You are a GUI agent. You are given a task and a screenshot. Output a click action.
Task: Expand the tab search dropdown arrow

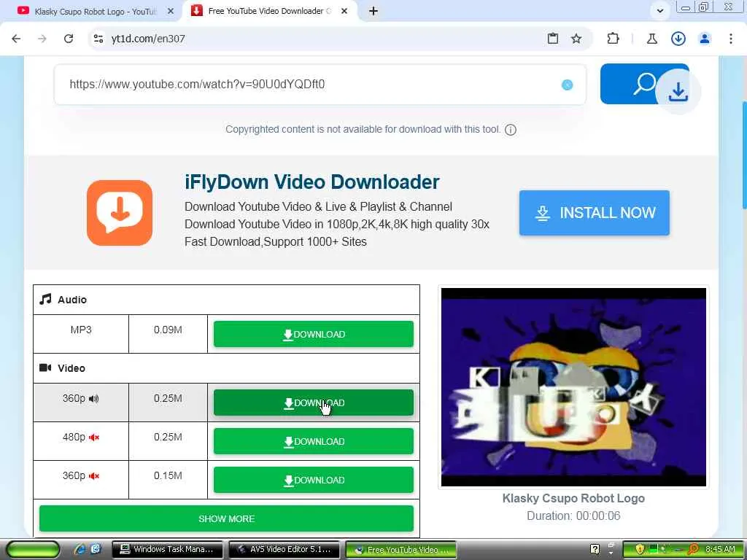pyautogui.click(x=659, y=10)
